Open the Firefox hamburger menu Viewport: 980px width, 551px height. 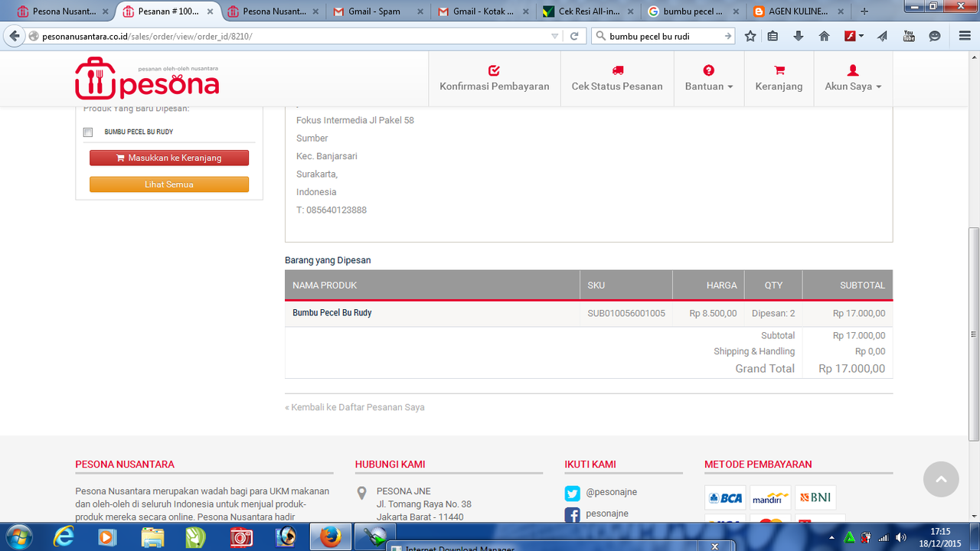pos(965,36)
